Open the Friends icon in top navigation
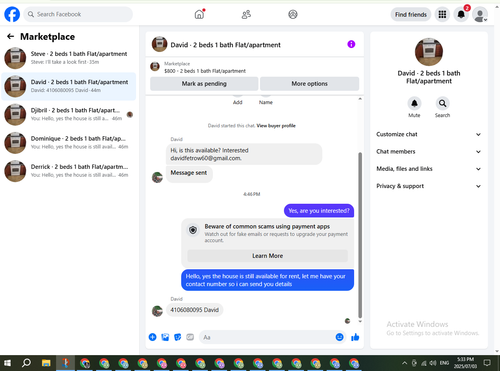Image resolution: width=500 pixels, height=371 pixels. click(x=246, y=14)
